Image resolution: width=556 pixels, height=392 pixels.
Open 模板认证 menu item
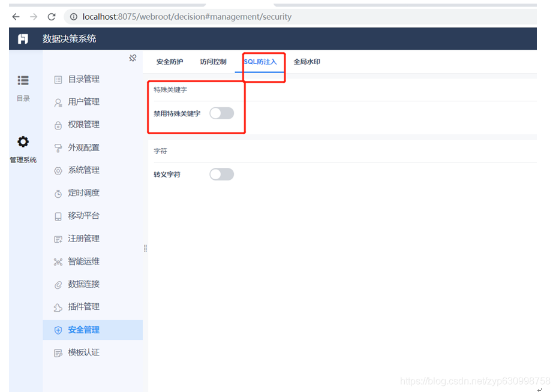coord(93,352)
